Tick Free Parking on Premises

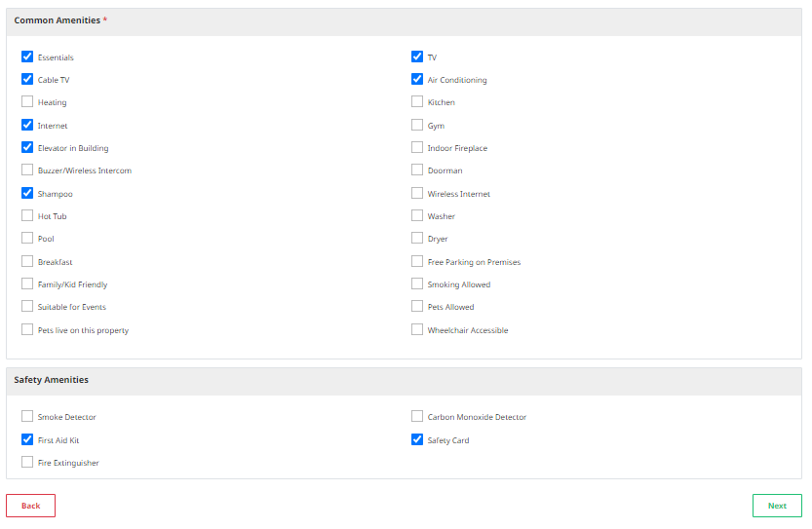[417, 262]
